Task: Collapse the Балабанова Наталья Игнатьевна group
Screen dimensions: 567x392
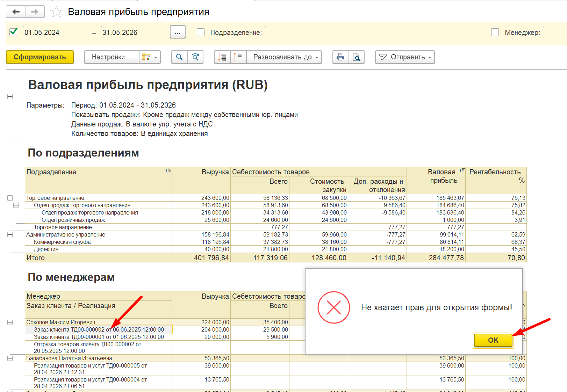Action: (x=10, y=358)
